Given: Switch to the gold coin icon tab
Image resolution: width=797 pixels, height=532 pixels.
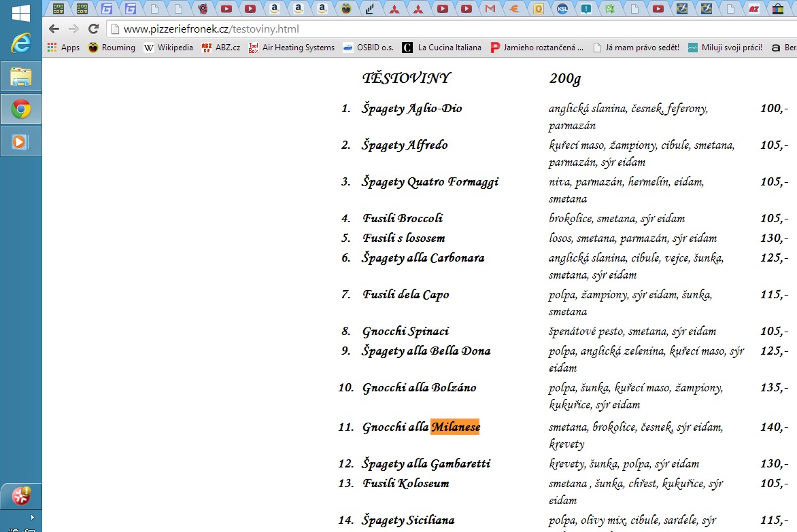Looking at the screenshot, I should (539, 9).
